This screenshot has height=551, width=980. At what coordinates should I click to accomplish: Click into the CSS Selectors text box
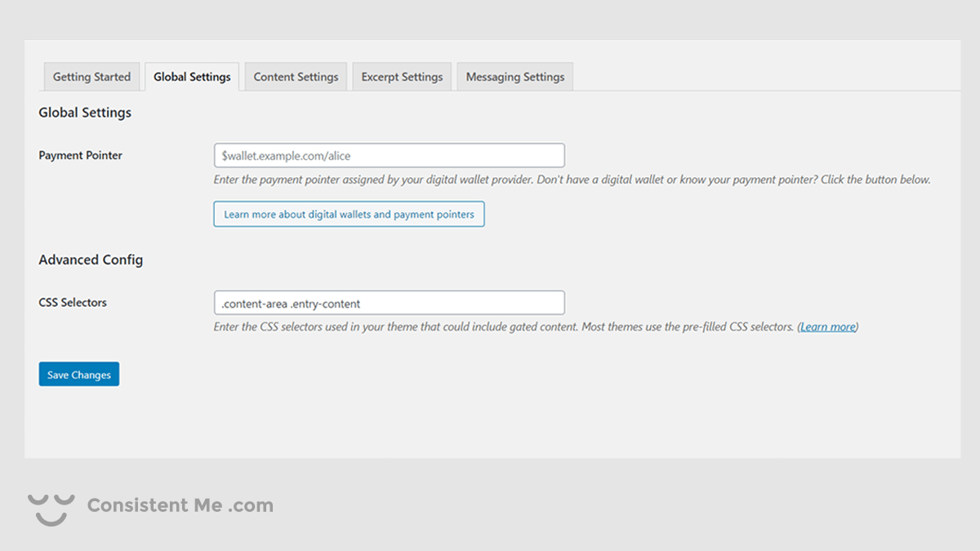coord(389,303)
